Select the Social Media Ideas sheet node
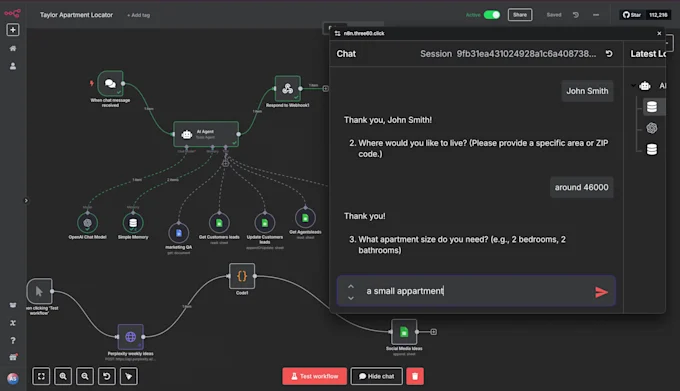 click(404, 332)
